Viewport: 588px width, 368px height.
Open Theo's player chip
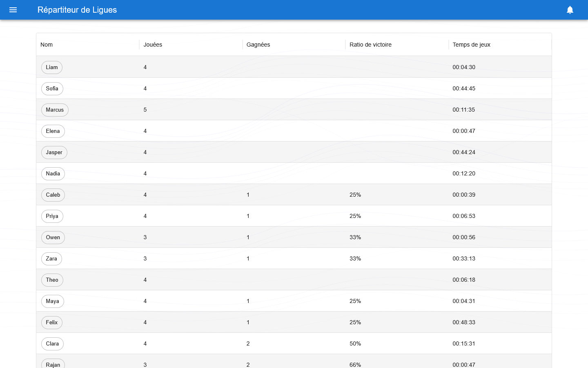pos(52,280)
